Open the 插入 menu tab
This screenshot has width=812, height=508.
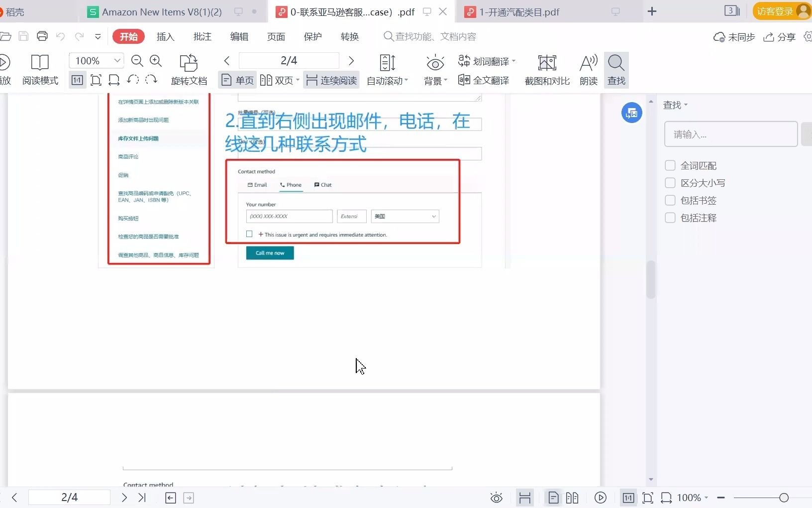coord(165,36)
